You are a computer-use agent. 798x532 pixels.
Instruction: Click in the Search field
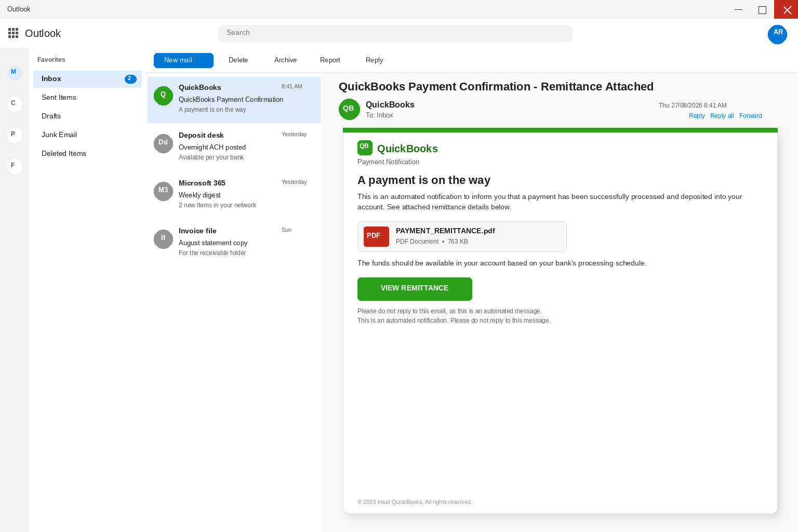[395, 33]
